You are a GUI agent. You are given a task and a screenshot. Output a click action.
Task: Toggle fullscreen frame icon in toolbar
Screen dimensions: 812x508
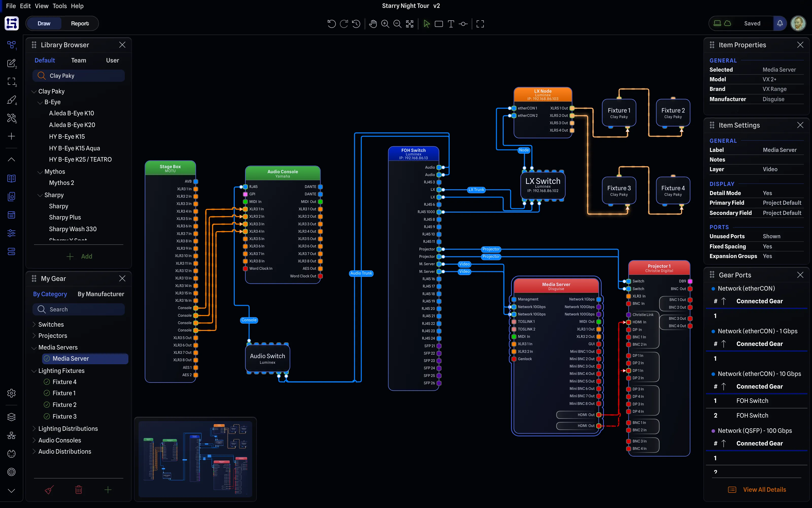click(480, 24)
